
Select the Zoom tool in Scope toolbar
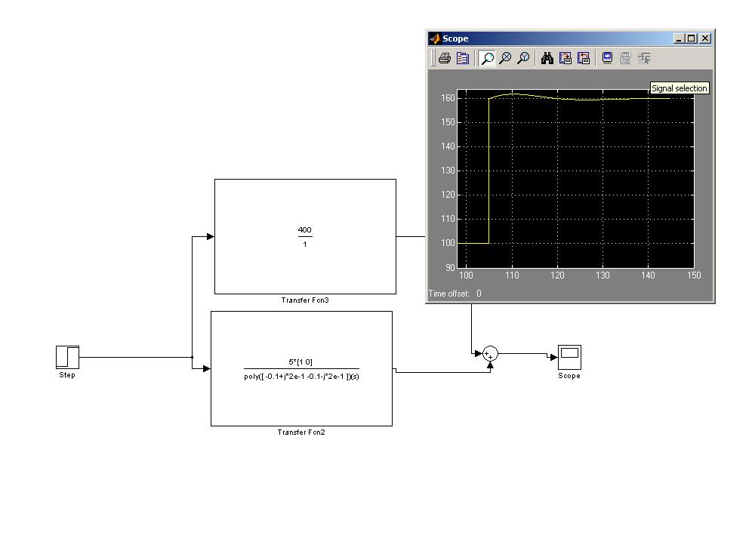pyautogui.click(x=487, y=59)
